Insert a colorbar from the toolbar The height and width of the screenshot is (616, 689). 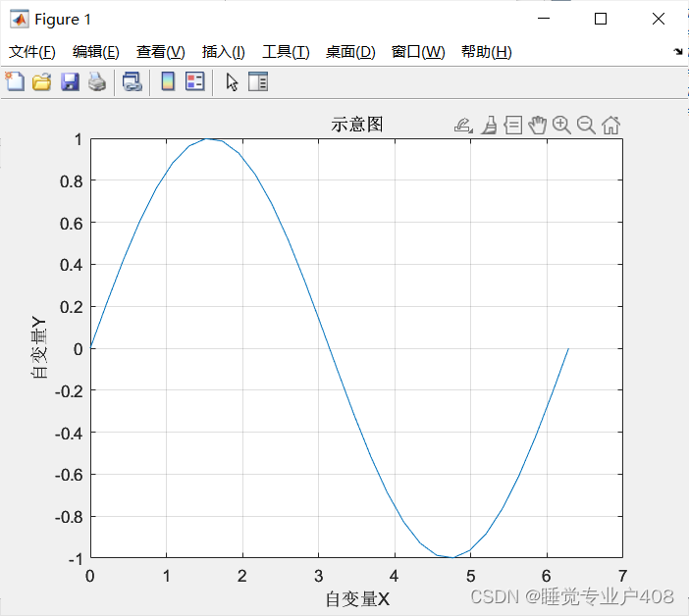coord(168,81)
